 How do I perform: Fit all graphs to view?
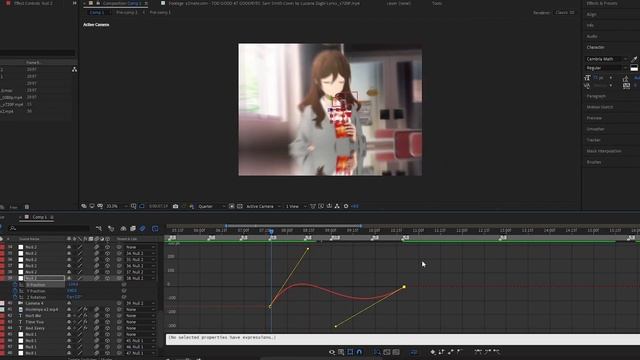click(x=396, y=352)
